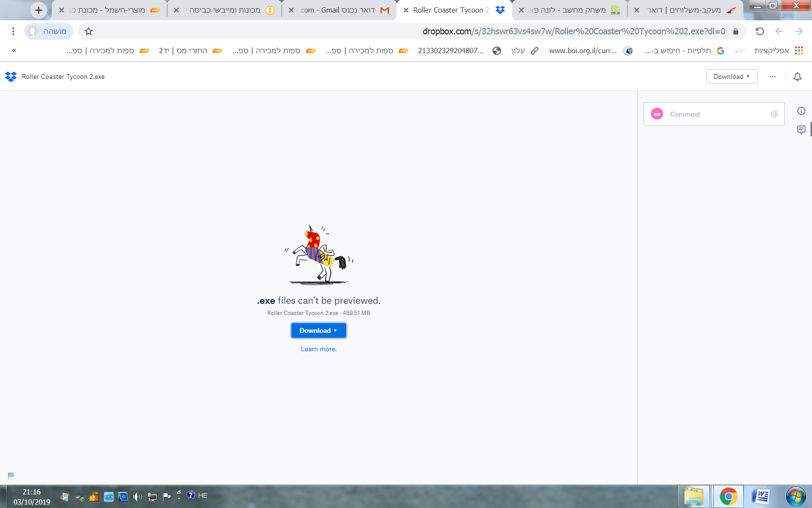Expand the top-right Download dropdown

[x=732, y=76]
